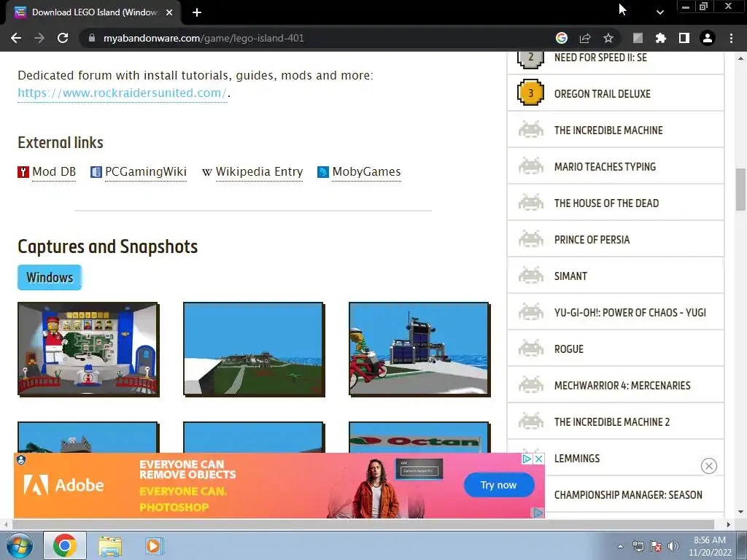Open a new browser tab
This screenshot has height=560, width=747.
197,12
